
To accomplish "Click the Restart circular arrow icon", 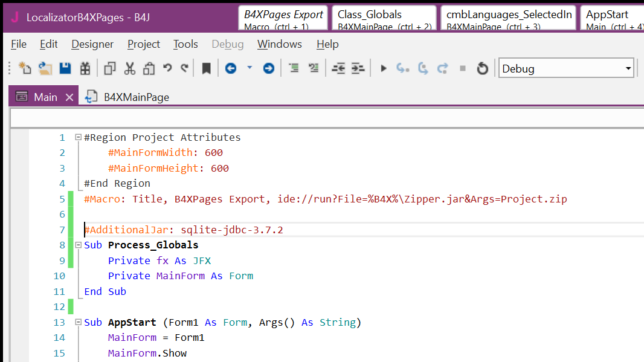I will (x=483, y=68).
